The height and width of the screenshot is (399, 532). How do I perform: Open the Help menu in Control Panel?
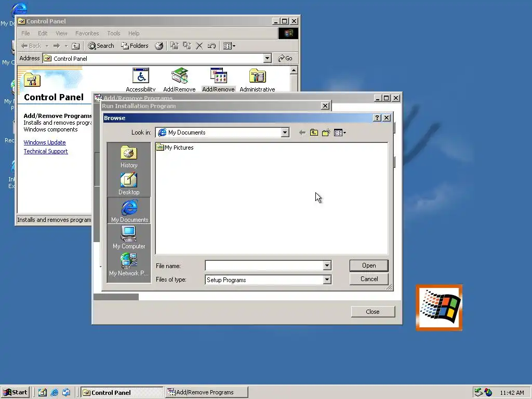(134, 33)
